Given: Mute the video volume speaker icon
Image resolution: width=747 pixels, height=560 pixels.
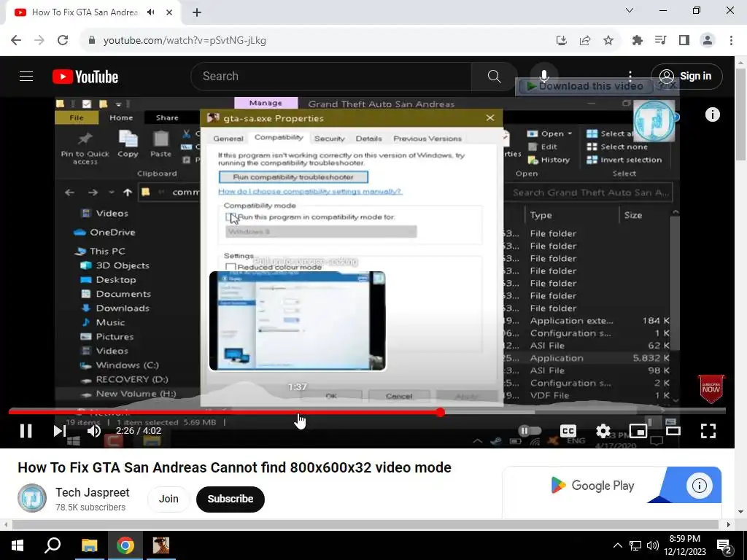Looking at the screenshot, I should click(94, 431).
